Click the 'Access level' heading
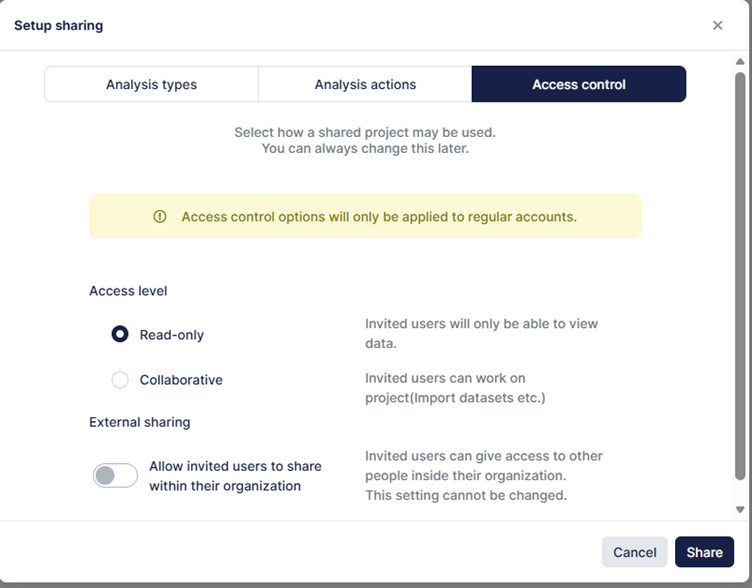This screenshot has width=752, height=588. tap(128, 291)
